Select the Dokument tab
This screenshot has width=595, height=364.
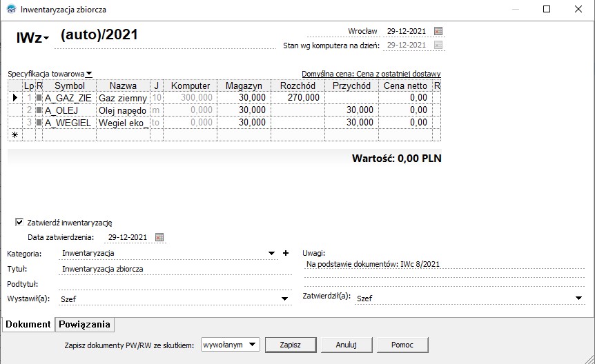click(x=28, y=324)
